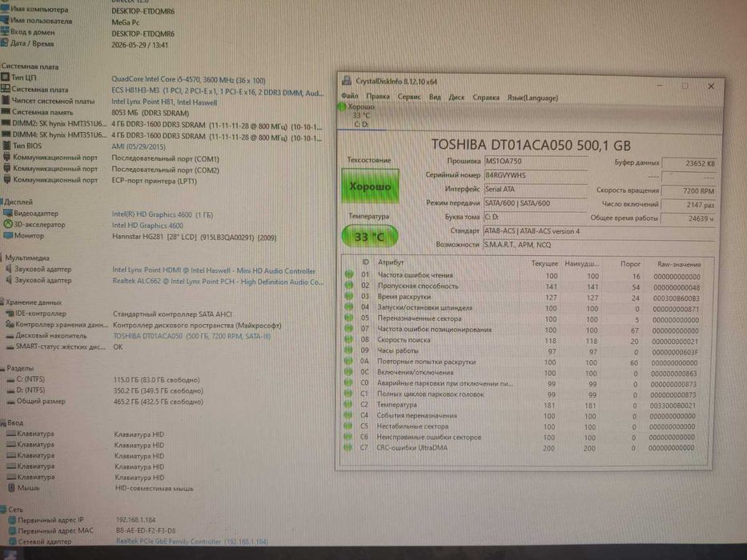Click status icon for C5 Нестабильные сектора
This screenshot has width=747, height=560.
click(x=348, y=426)
